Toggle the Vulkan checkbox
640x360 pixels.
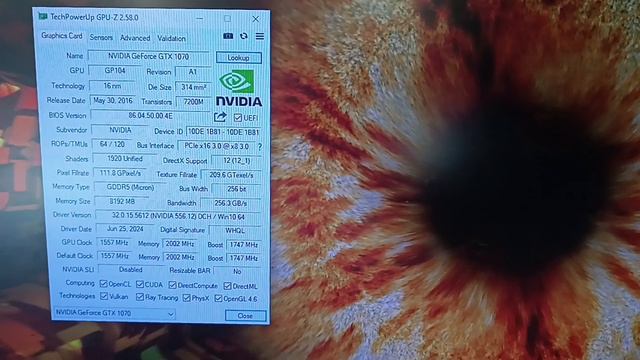(104, 296)
